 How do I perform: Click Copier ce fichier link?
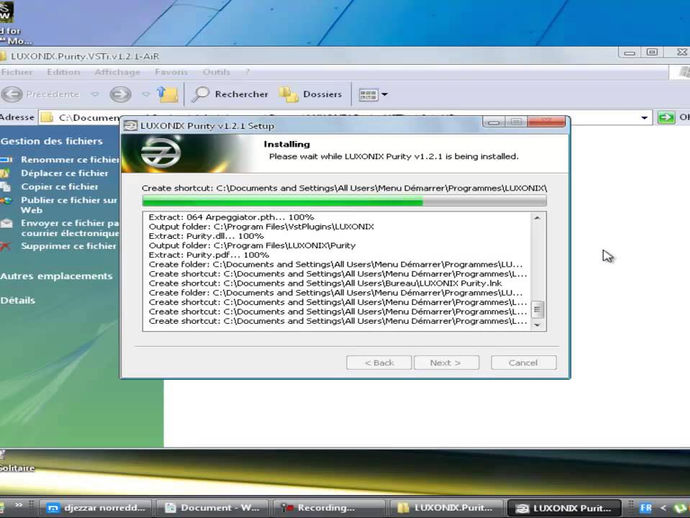(59, 187)
